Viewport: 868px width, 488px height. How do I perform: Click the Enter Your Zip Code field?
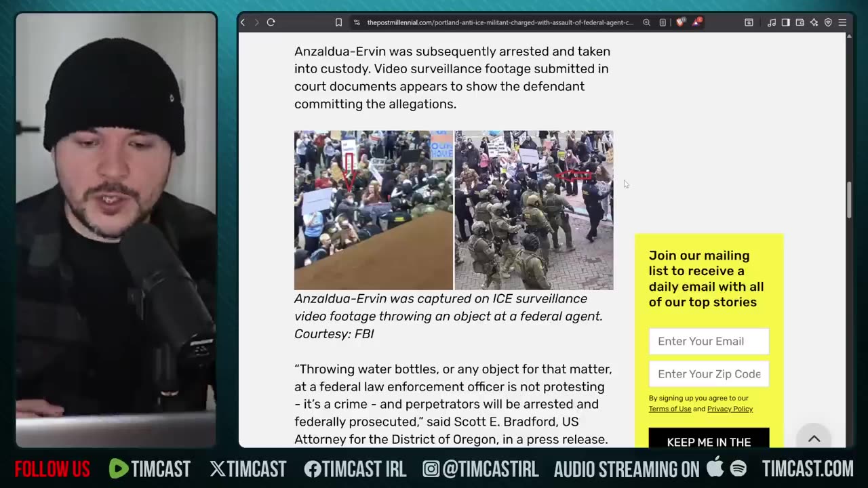click(x=709, y=373)
